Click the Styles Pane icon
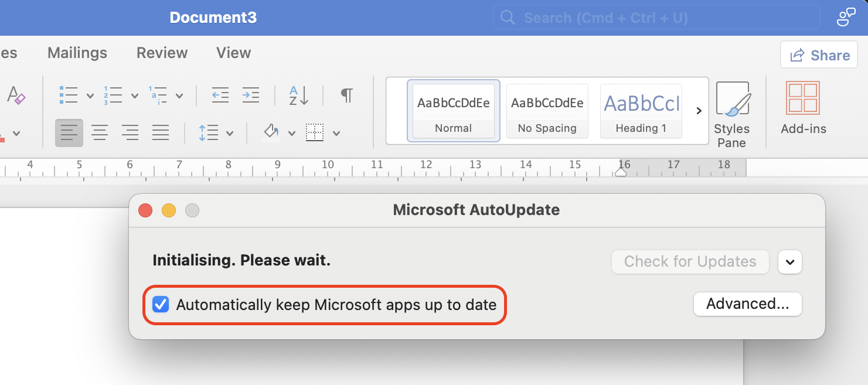This screenshot has width=868, height=385. pyautogui.click(x=732, y=111)
